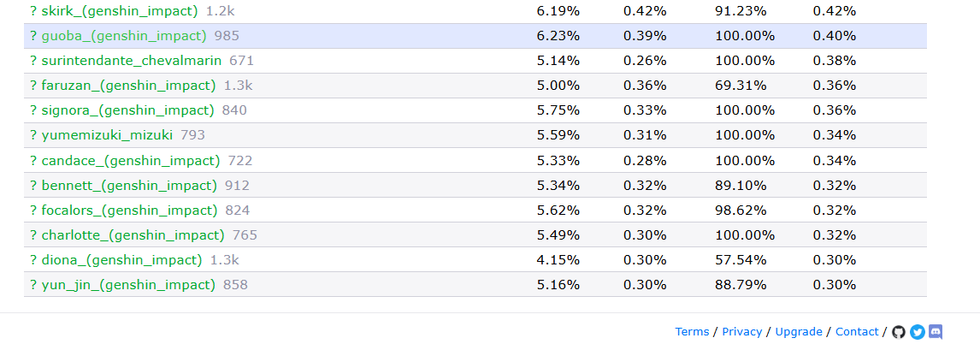Select the charlotte_(genshin_impact) tag link

coord(133,235)
